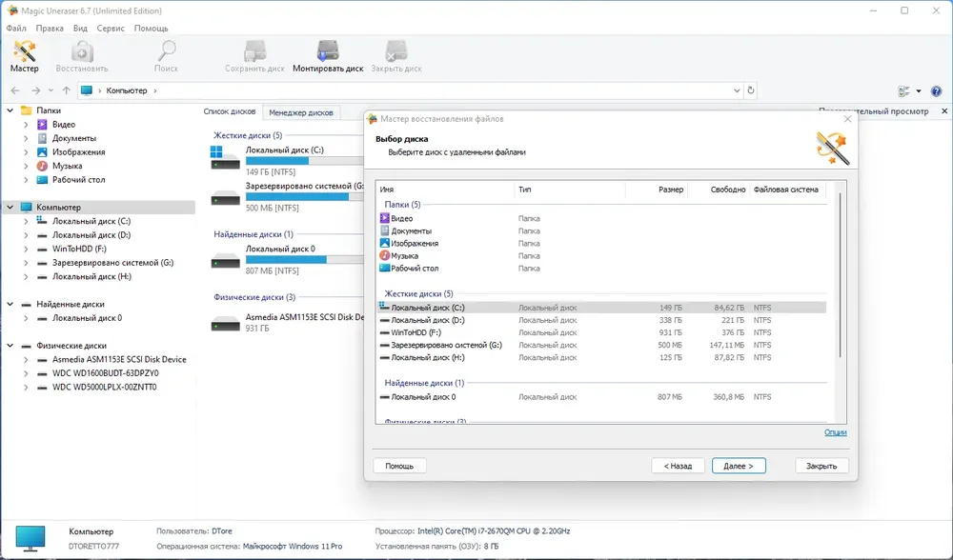Select Локальный диск 0 in wizard list
The image size is (953, 560).
click(601, 397)
